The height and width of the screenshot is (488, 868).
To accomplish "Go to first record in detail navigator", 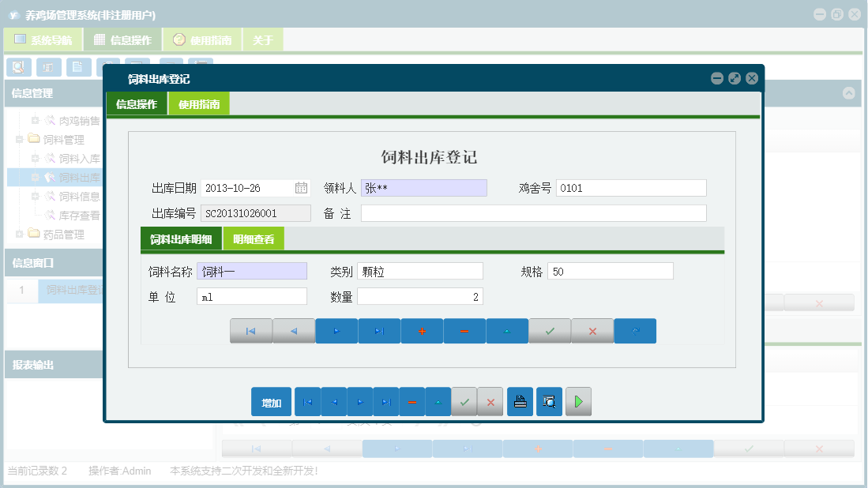I will tap(251, 331).
